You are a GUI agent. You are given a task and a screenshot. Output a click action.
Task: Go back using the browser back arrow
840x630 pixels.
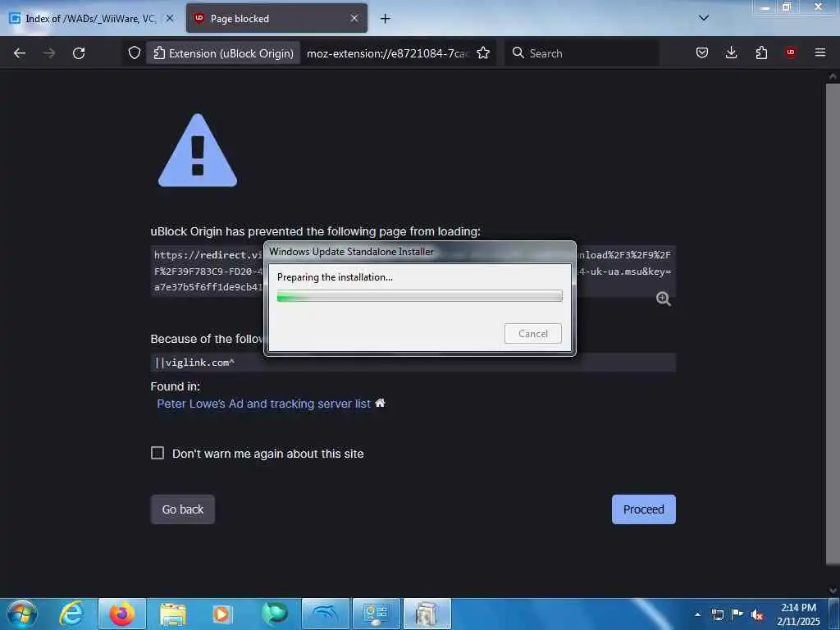tap(20, 53)
